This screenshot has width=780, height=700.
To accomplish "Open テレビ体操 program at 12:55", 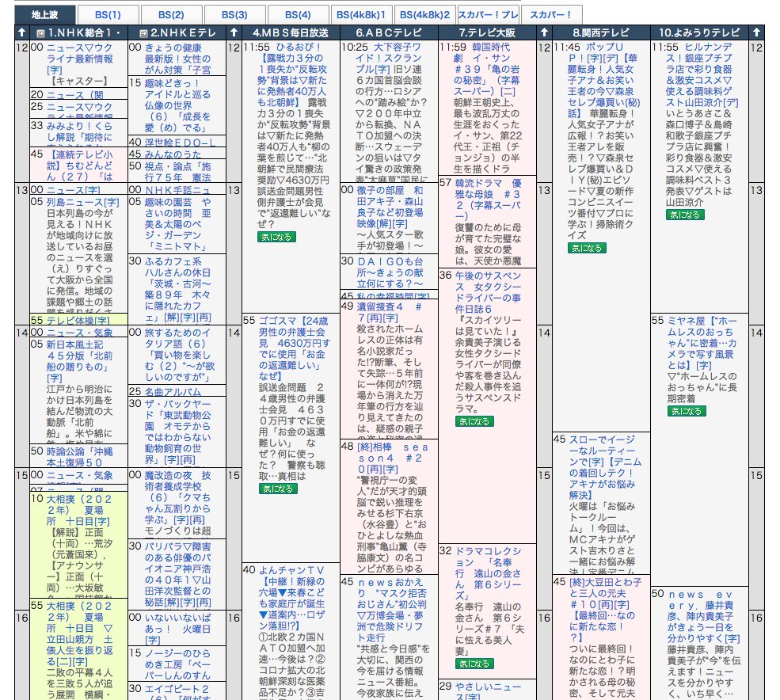I will pos(78,321).
